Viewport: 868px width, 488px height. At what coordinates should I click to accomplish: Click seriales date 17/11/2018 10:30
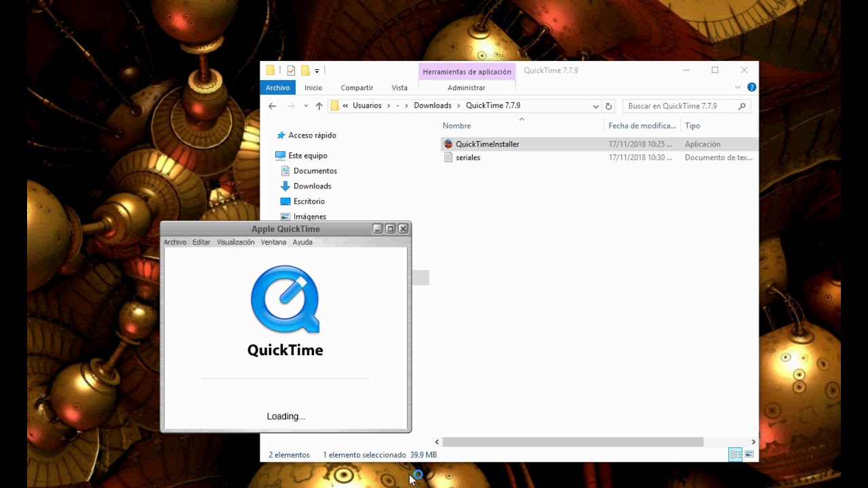(x=640, y=157)
